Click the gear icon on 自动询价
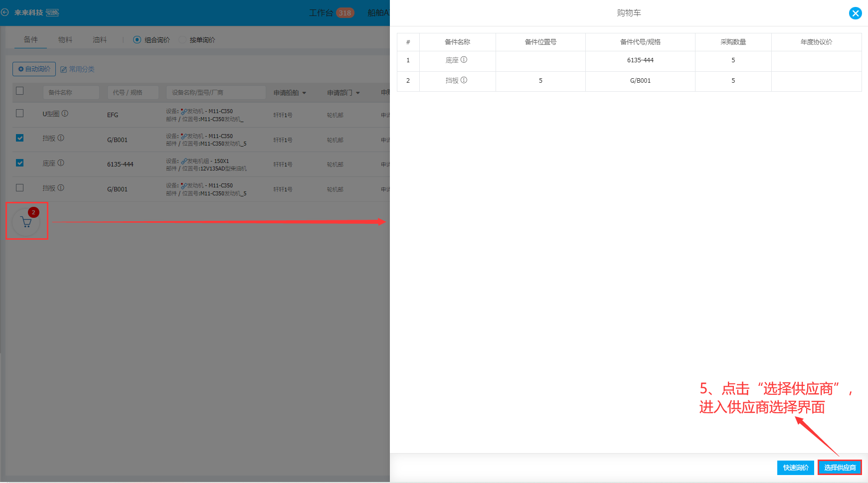Image resolution: width=868 pixels, height=483 pixels. coord(21,69)
